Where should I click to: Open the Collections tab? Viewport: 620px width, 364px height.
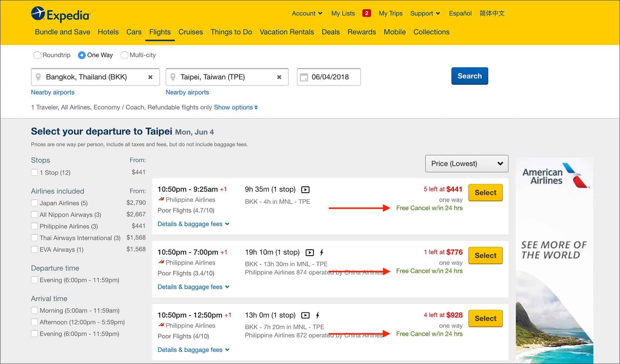[431, 32]
